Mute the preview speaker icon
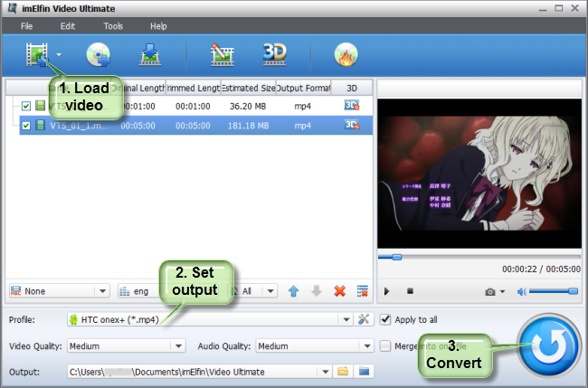588x388 pixels. tap(522, 291)
